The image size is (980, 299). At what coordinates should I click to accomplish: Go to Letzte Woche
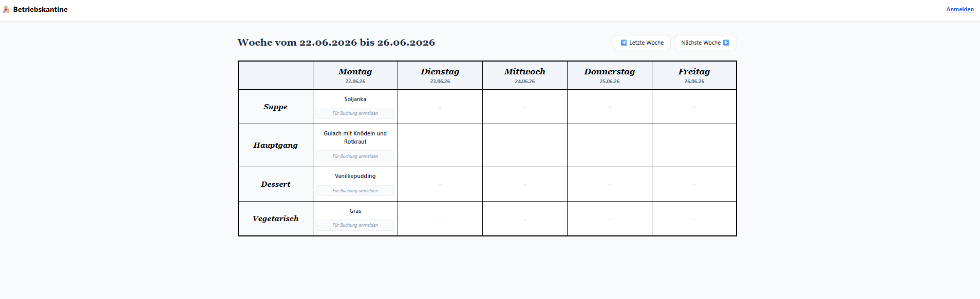[642, 43]
